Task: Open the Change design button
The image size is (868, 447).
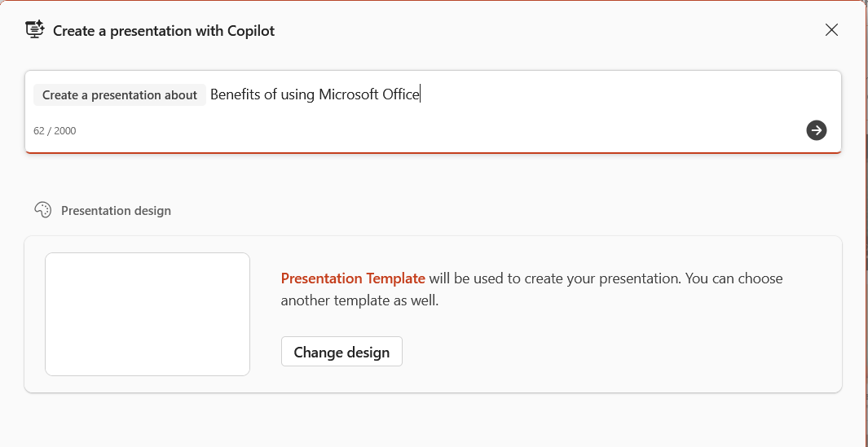Action: pos(341,352)
